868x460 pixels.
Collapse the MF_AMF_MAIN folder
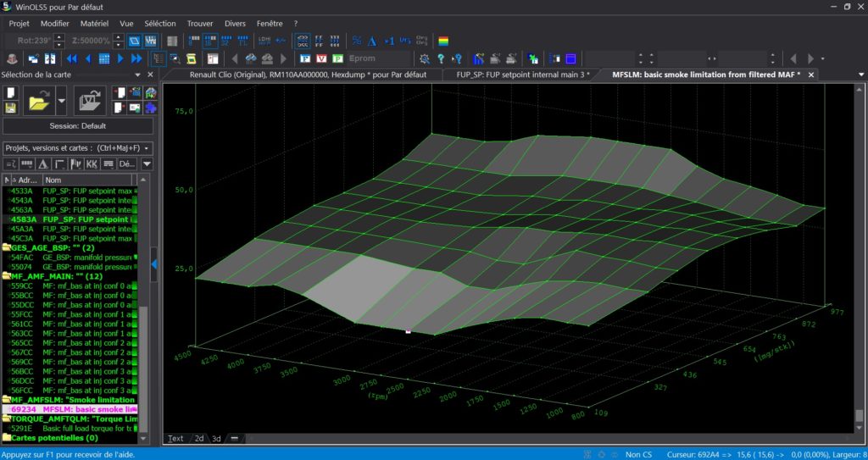7,275
